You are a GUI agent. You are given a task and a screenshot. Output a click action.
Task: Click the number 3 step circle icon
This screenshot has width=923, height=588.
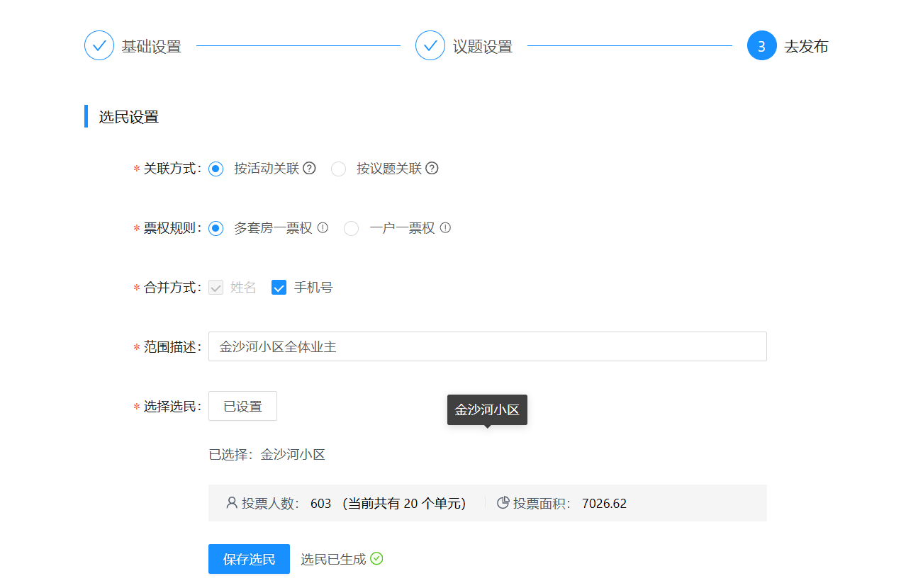click(761, 46)
